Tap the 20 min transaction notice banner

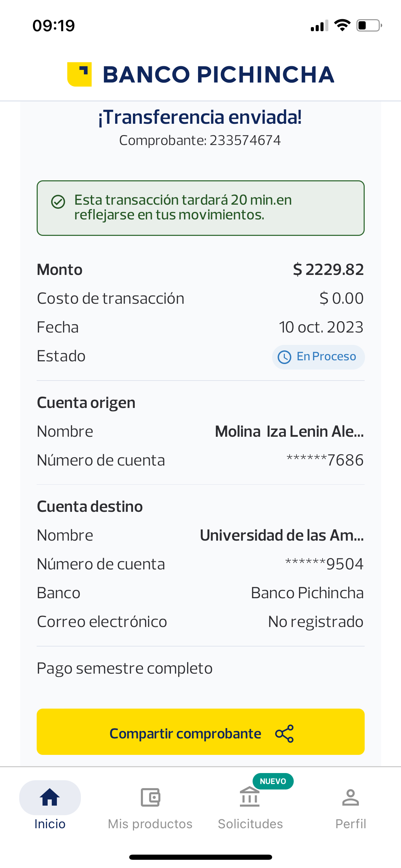(x=200, y=208)
